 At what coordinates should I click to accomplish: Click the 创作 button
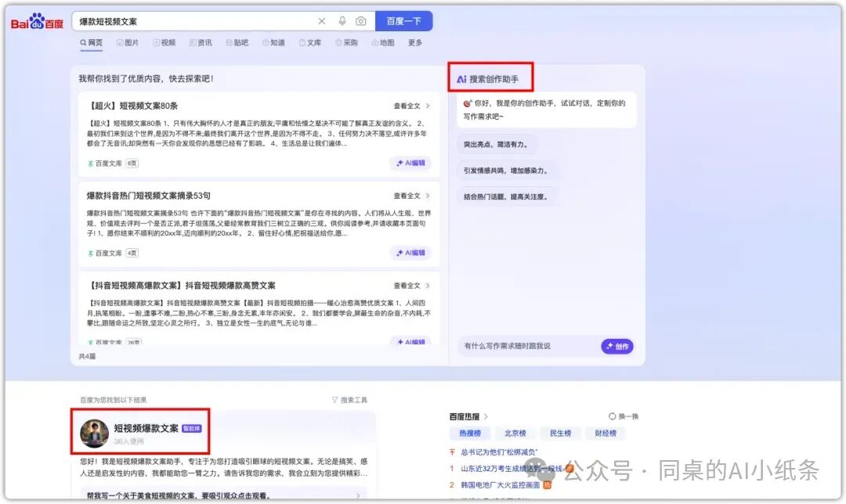(x=616, y=346)
